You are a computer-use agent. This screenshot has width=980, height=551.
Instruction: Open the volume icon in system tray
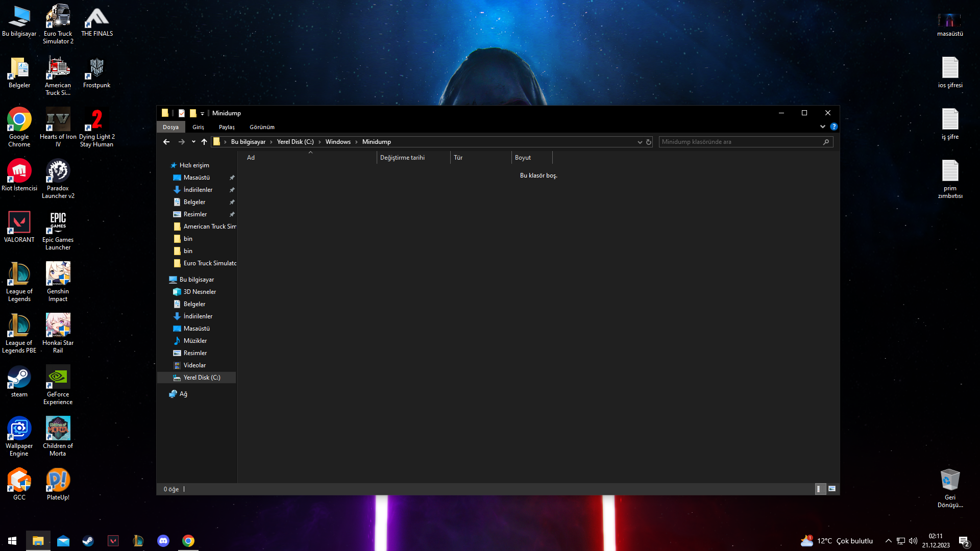pos(913,541)
